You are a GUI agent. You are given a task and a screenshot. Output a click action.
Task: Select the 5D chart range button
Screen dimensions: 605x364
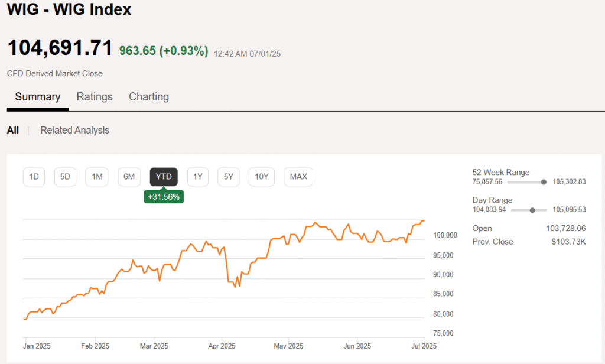coord(65,177)
